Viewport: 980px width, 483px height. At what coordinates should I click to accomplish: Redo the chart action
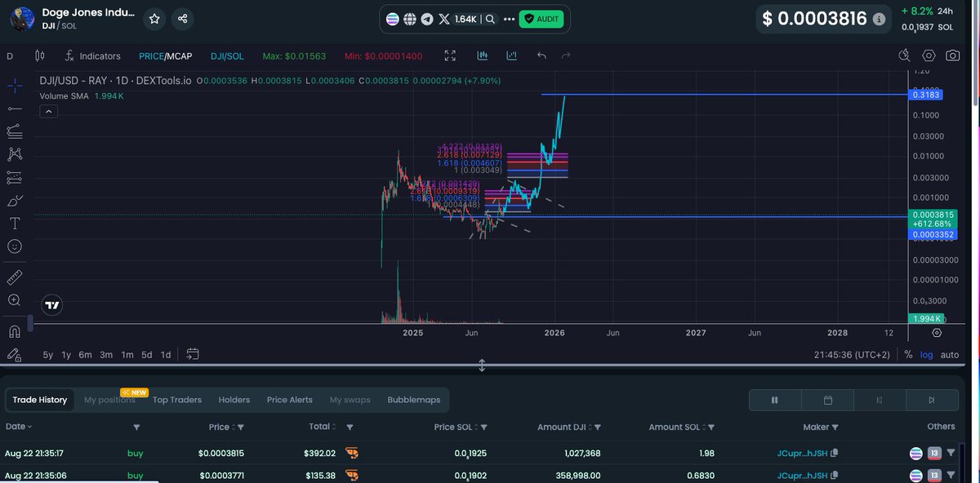(x=566, y=55)
